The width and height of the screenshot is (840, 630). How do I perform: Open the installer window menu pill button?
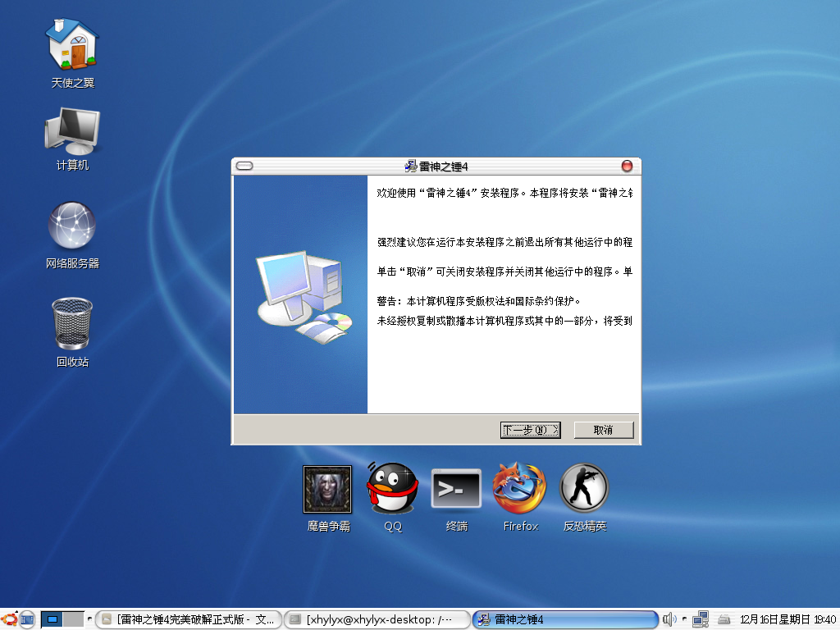[244, 166]
